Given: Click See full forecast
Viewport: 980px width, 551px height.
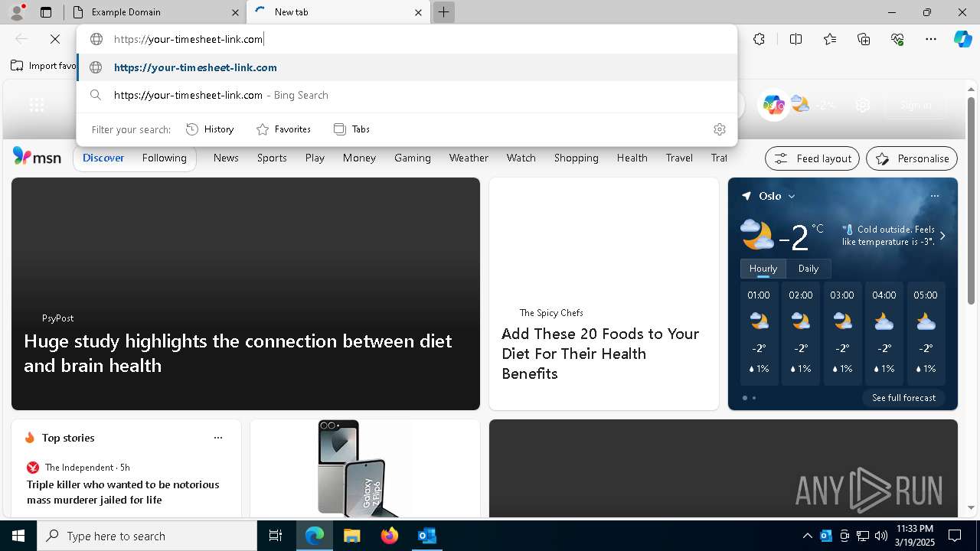Looking at the screenshot, I should pyautogui.click(x=904, y=398).
